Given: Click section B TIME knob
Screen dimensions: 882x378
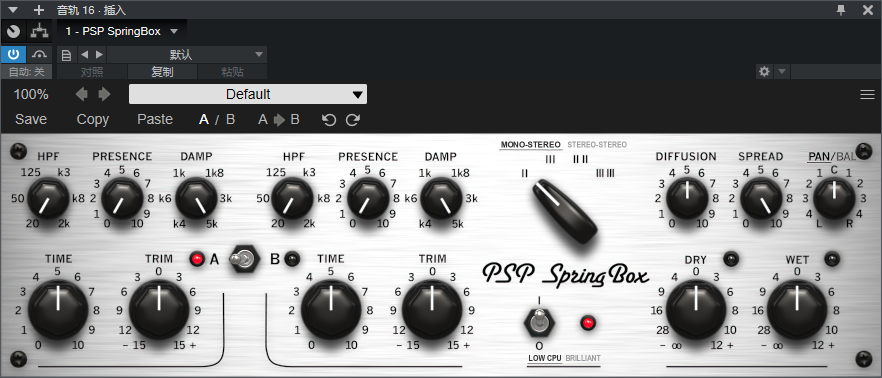Looking at the screenshot, I should coord(331,310).
